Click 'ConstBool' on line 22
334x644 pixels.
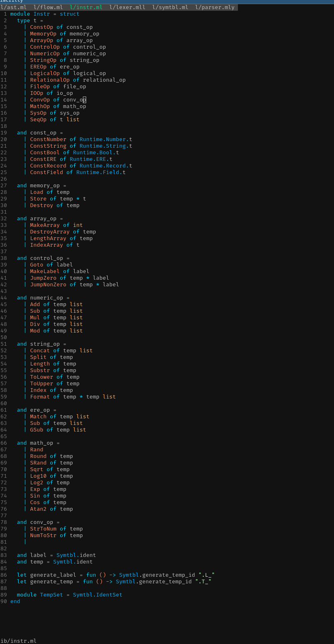point(45,153)
